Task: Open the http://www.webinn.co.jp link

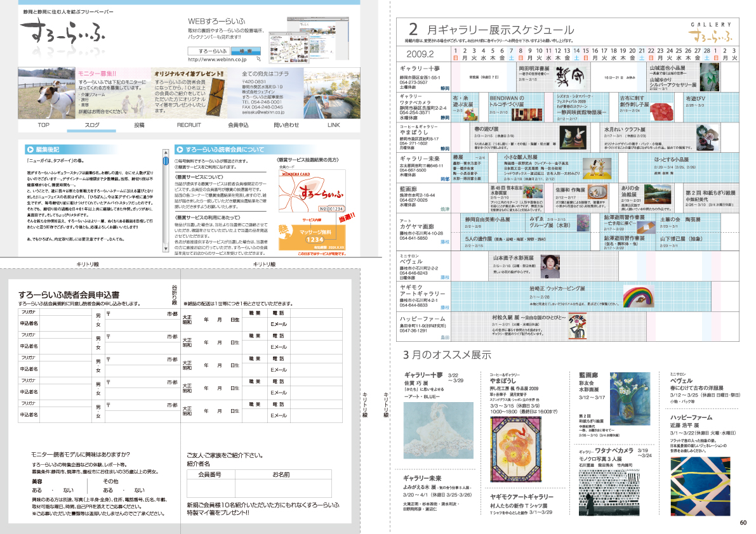Action: click(x=217, y=60)
